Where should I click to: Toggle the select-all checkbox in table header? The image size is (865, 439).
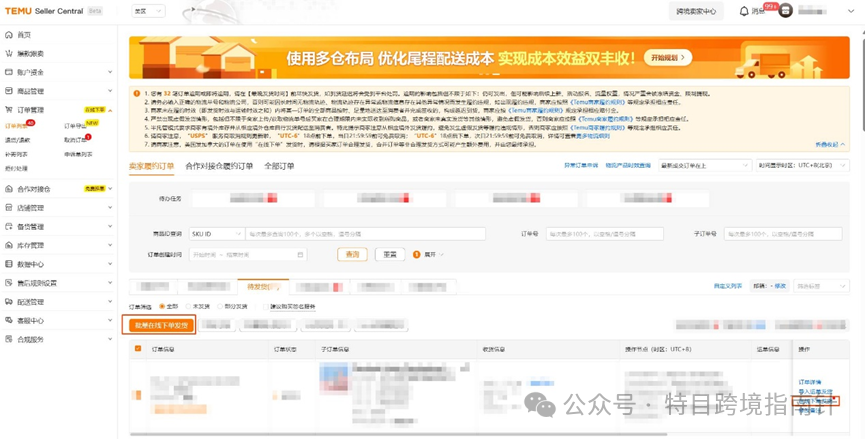point(138,349)
